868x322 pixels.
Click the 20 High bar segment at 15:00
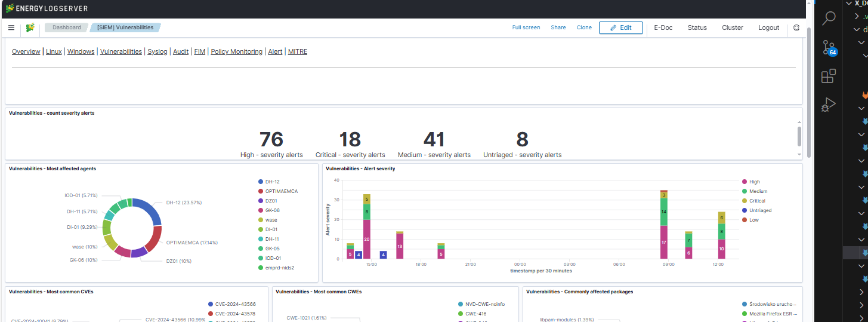click(367, 239)
